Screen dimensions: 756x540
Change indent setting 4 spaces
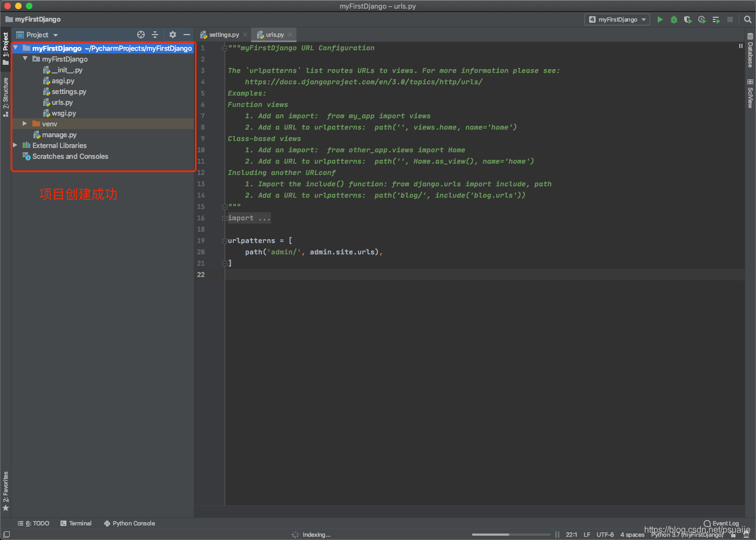(632, 535)
